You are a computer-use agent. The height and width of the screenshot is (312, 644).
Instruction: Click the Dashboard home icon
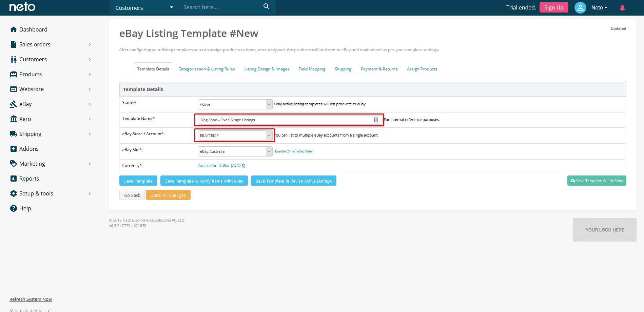point(14,29)
